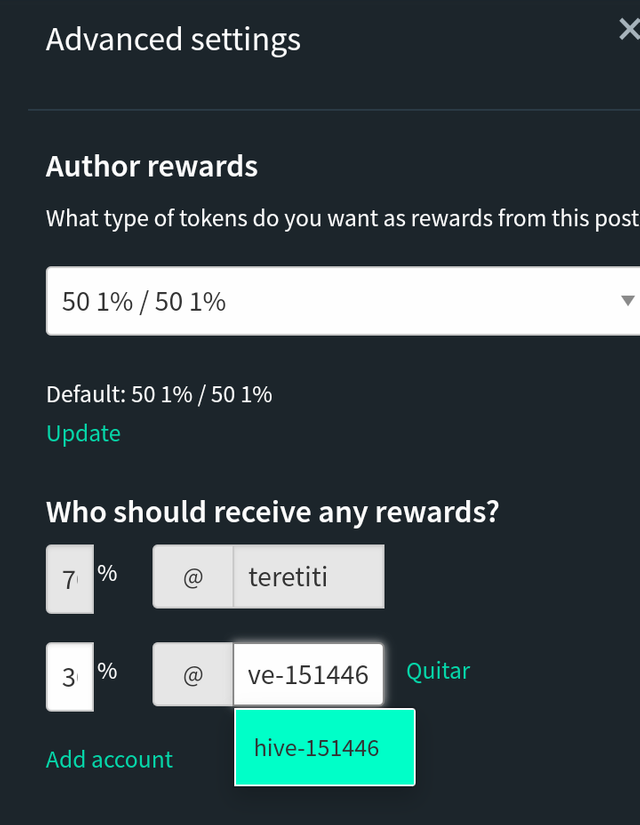The width and height of the screenshot is (640, 825).
Task: Click the dropdown arrow of the token selector
Action: (627, 301)
